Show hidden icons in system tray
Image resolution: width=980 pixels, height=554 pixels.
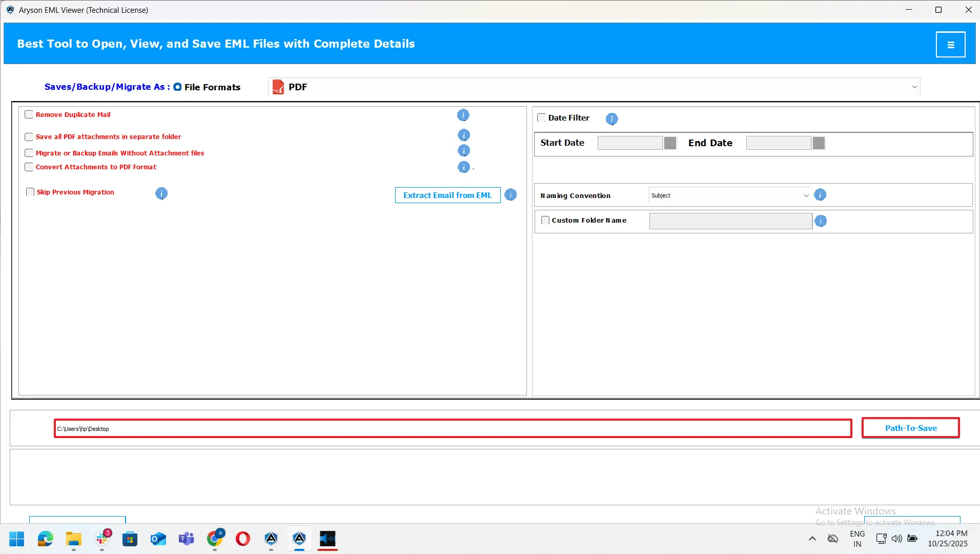pos(812,539)
